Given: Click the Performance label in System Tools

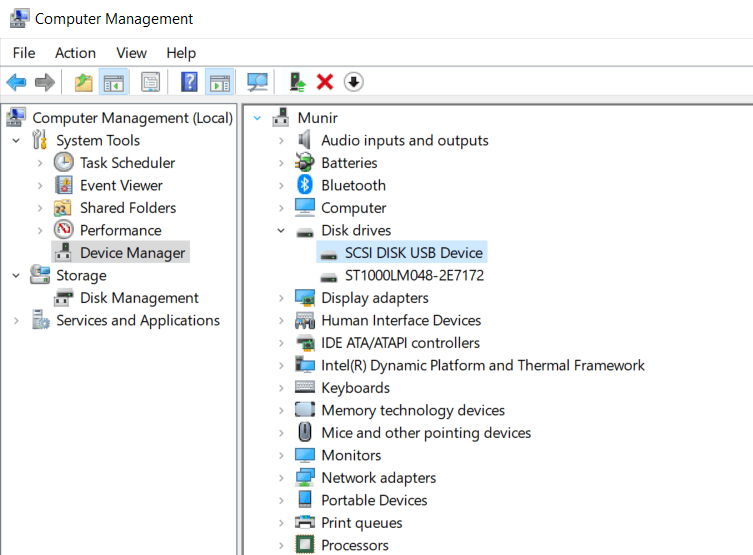Looking at the screenshot, I should (121, 230).
